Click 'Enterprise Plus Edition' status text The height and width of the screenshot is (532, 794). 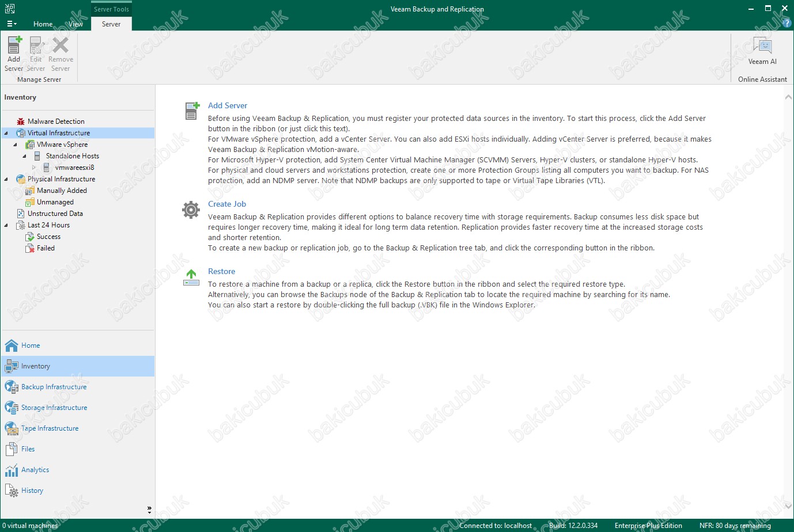648,526
